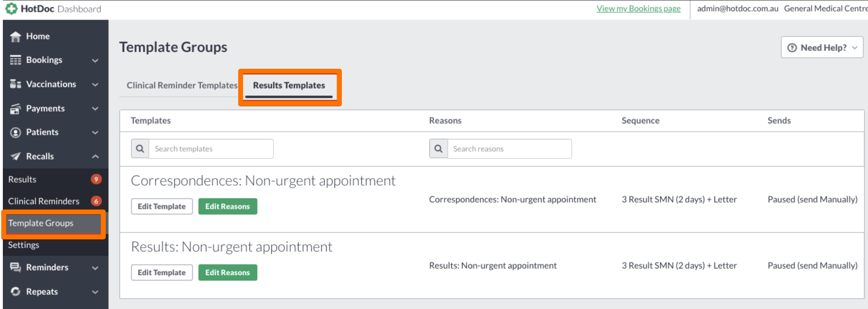Click the magnifier icon beside Search templates
The image size is (868, 309).
click(140, 149)
